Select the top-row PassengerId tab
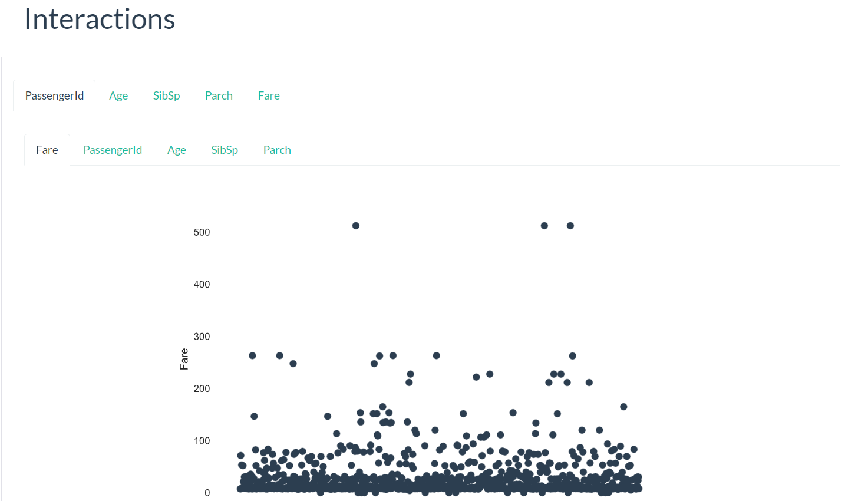The width and height of the screenshot is (868, 501). click(x=54, y=95)
